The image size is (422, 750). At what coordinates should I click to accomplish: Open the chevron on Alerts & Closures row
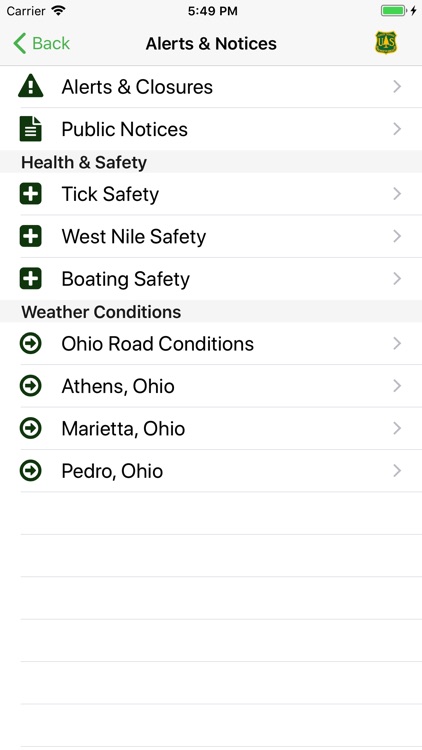point(397,87)
